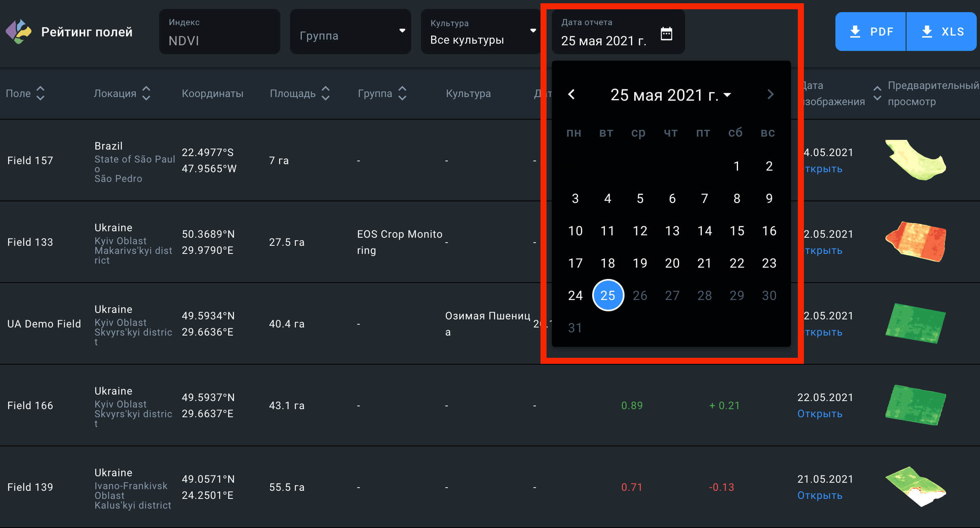
Task: Select day 24 in calendar
Action: click(575, 296)
